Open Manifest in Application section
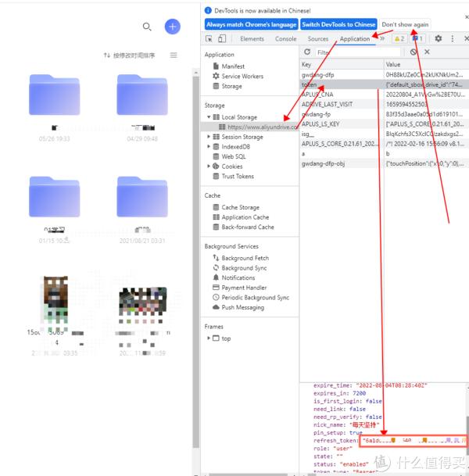469x476 pixels. point(233,66)
